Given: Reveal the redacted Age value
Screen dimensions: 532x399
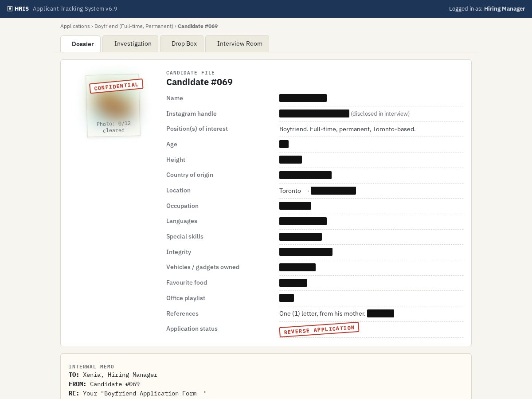Looking at the screenshot, I should tap(284, 144).
